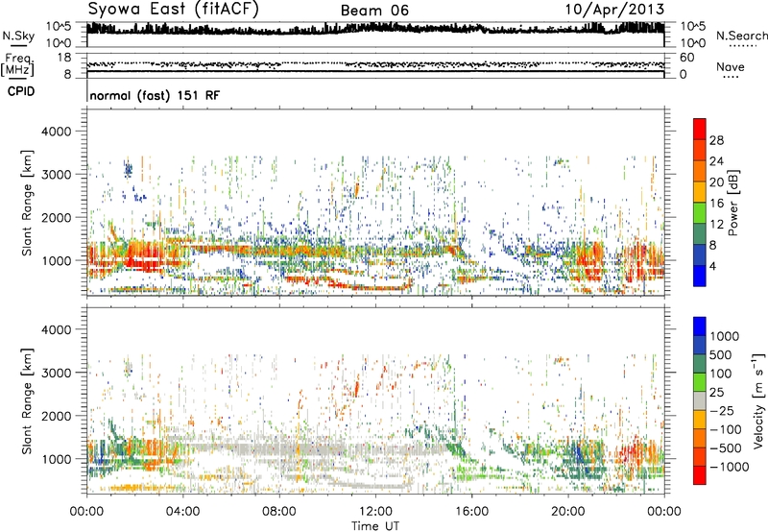Click the "12:00" time axis label

tap(375, 512)
